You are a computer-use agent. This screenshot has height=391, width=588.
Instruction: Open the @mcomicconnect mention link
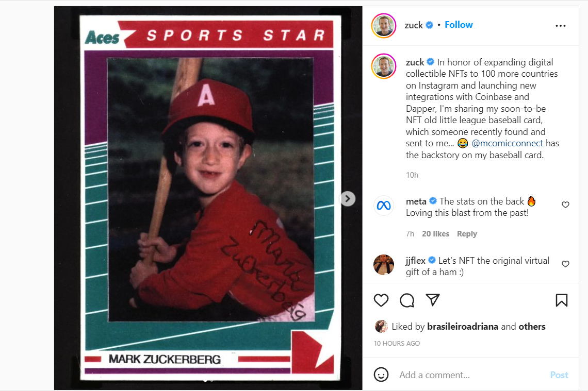507,143
